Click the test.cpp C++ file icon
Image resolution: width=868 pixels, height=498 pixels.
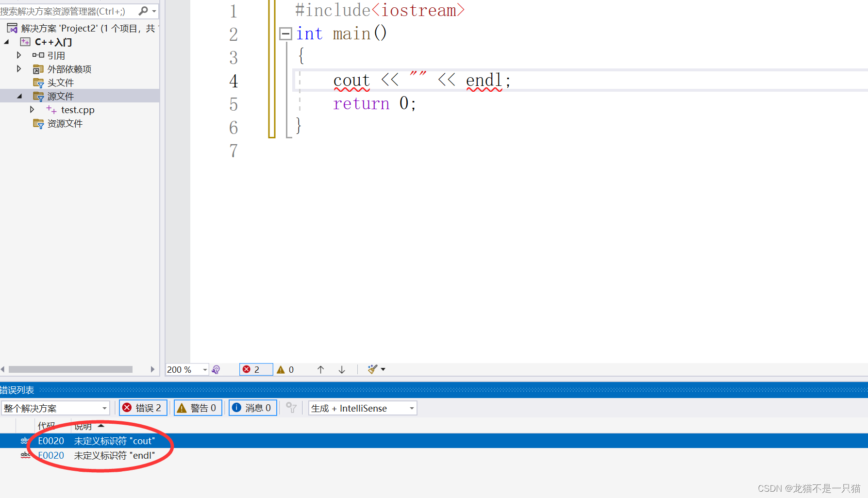(x=51, y=110)
